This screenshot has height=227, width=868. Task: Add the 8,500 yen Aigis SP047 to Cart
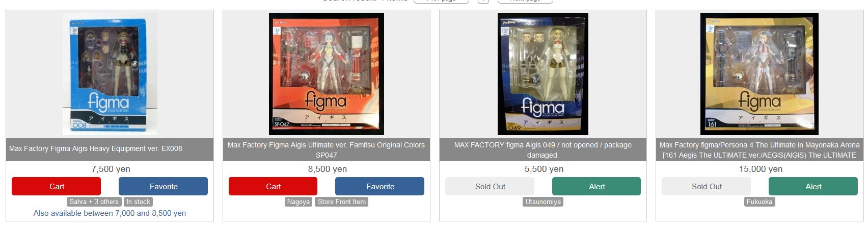tap(273, 186)
